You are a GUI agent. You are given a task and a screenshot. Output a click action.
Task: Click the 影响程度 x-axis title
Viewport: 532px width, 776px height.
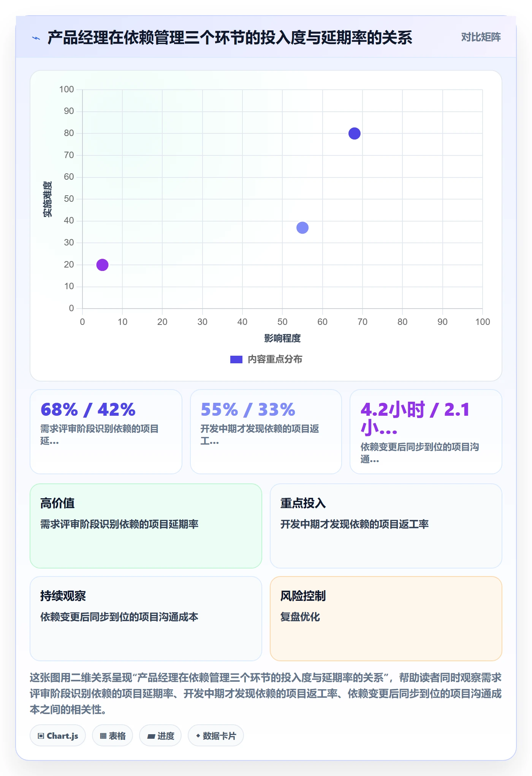coord(282,338)
